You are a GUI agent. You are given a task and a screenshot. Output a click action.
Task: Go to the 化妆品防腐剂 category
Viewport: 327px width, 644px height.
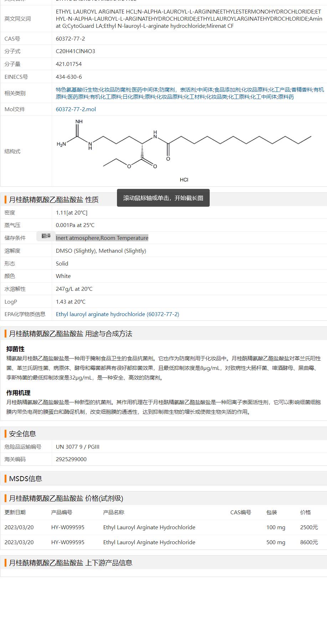(x=115, y=90)
